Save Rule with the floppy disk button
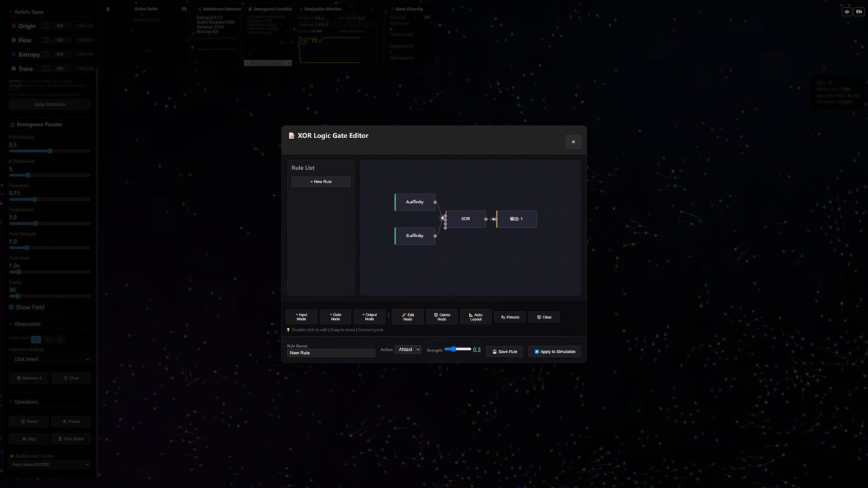 point(505,352)
